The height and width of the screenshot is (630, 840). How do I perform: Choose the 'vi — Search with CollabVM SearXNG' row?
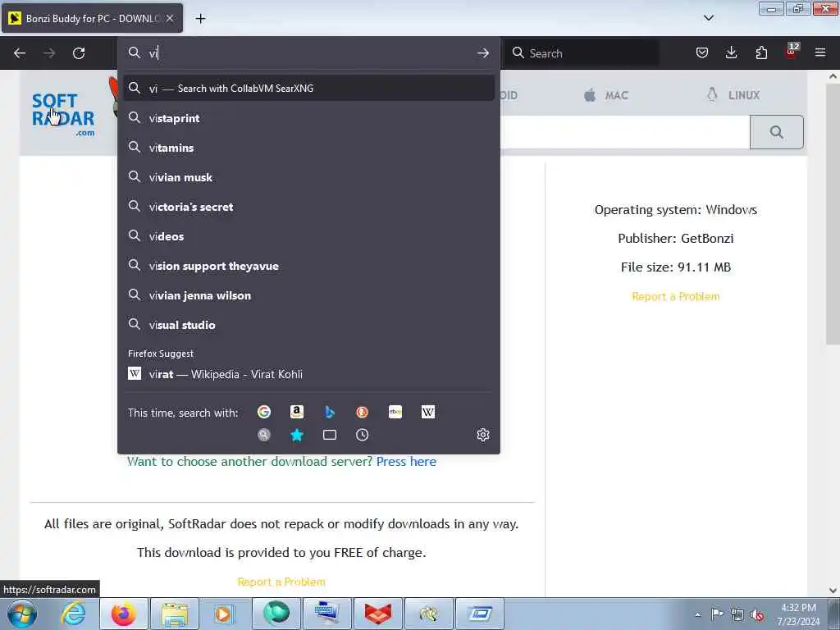(x=308, y=88)
